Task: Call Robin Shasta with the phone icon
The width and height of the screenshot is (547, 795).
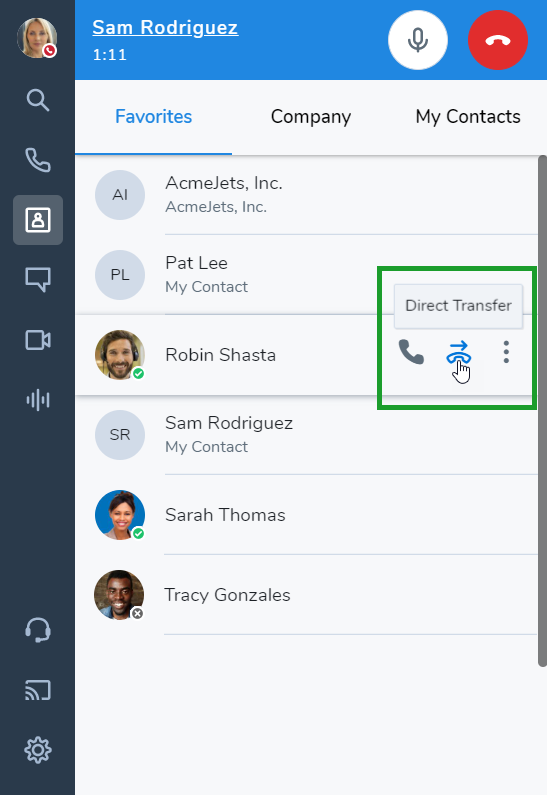Action: pos(411,352)
